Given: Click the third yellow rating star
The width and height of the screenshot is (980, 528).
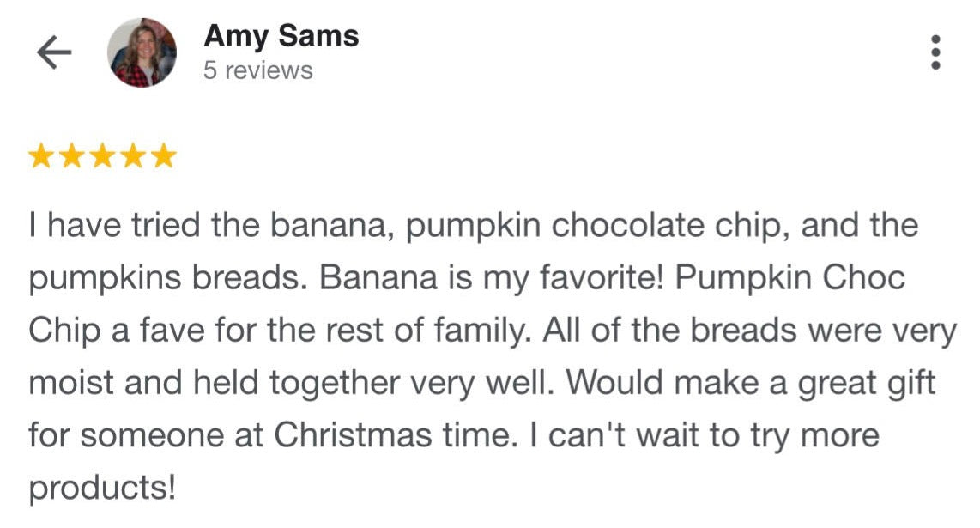Looking at the screenshot, I should pos(102,156).
